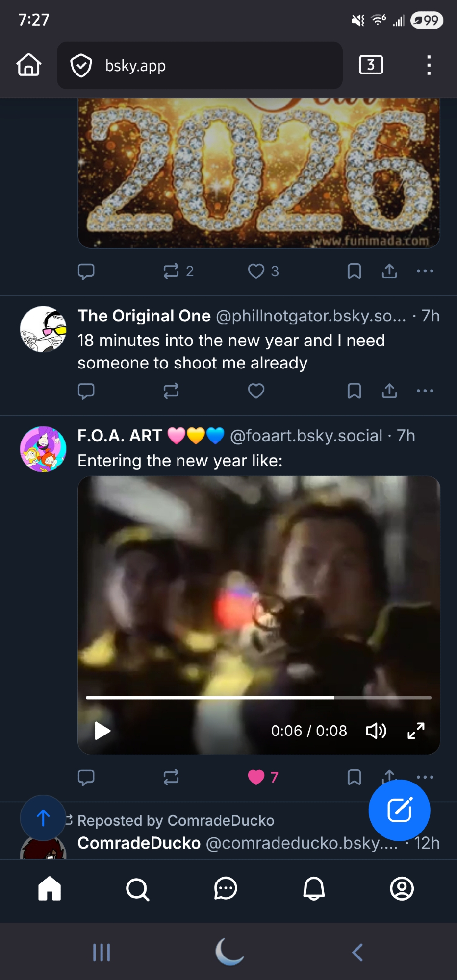
Task: Bookmark The Original One's post
Action: point(354,391)
